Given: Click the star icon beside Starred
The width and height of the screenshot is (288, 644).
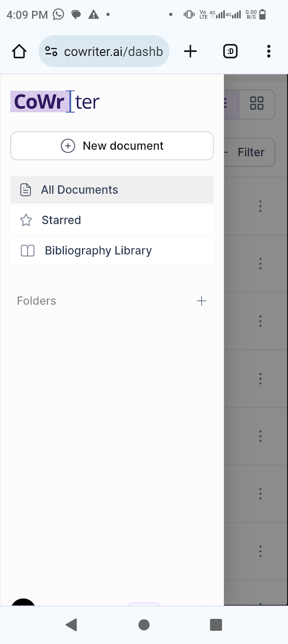Looking at the screenshot, I should pos(26,220).
